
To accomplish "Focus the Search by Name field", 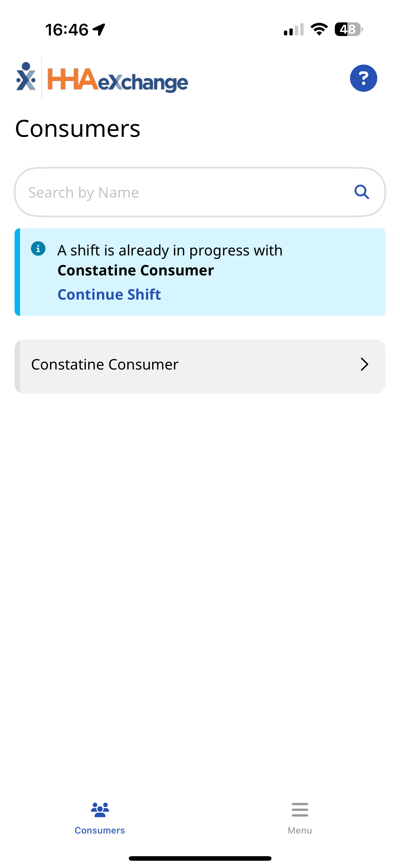I will [x=182, y=192].
